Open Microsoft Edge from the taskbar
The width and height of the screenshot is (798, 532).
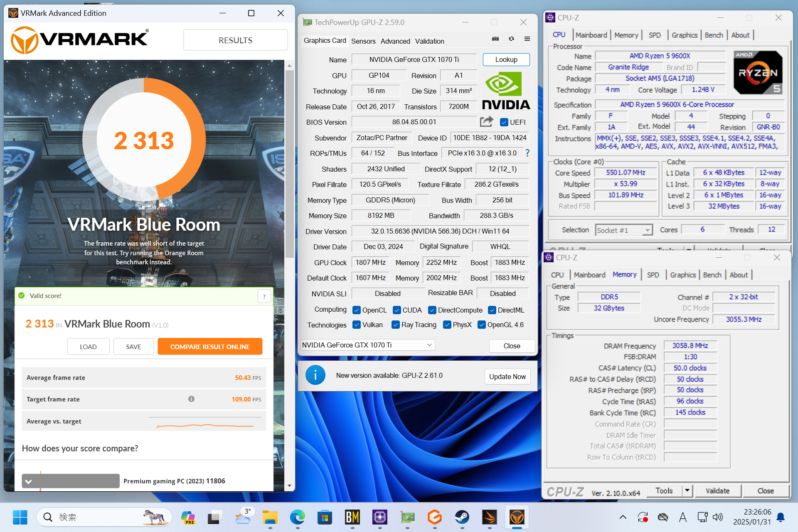coord(297,517)
